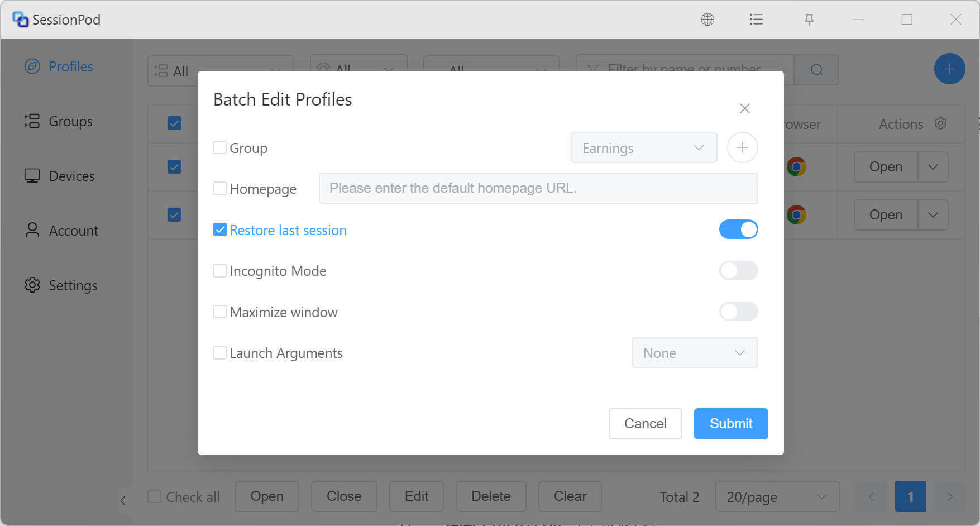
Task: Open the list menu icon in title bar
Action: (x=756, y=20)
